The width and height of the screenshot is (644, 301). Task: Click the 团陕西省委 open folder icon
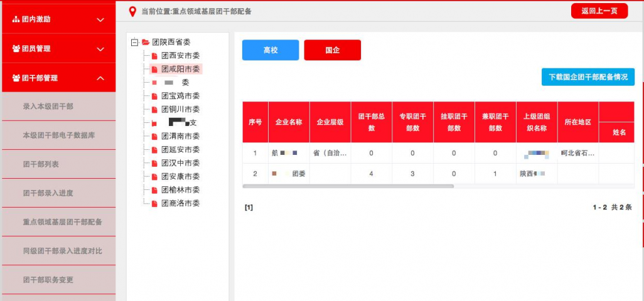[x=146, y=42]
